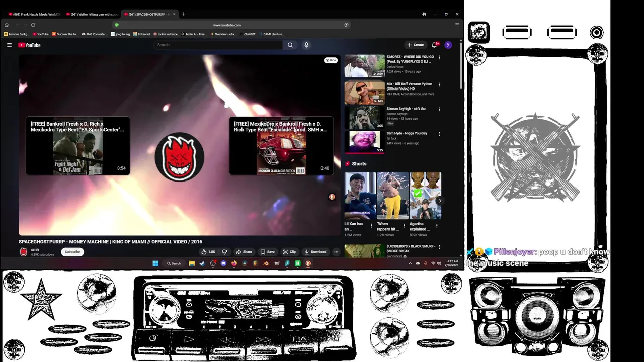The image size is (644, 362).
Task: Open options for "When rappers hit" short
Action: [x=405, y=226]
